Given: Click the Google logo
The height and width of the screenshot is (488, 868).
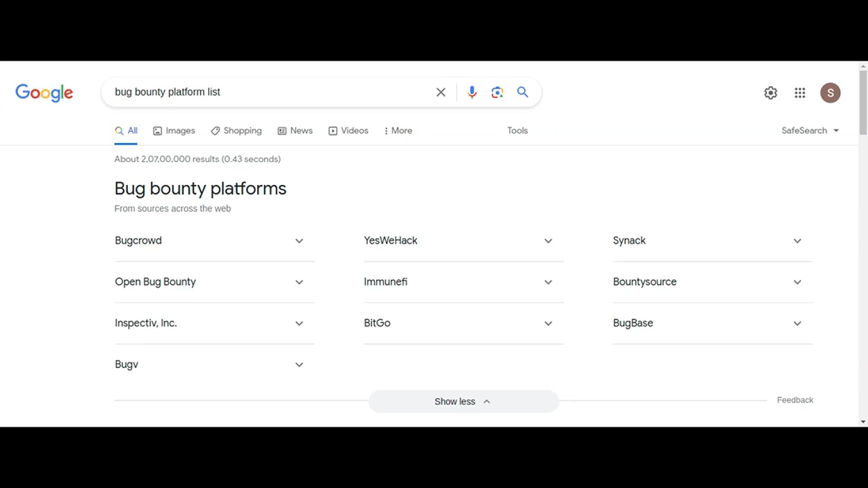Looking at the screenshot, I should (44, 93).
